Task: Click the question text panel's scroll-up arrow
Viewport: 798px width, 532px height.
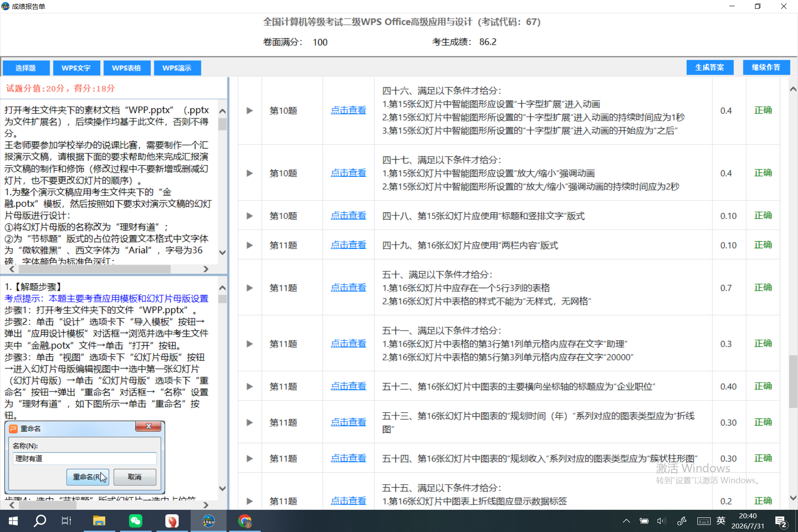Action: coord(223,111)
